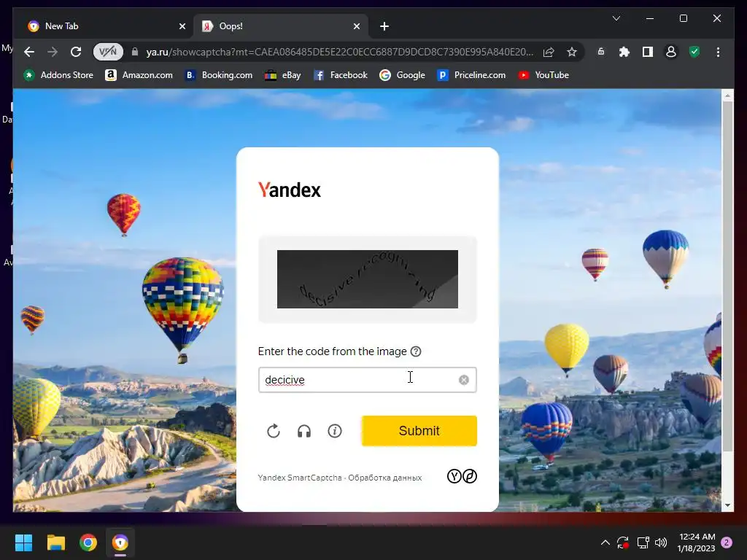
Task: Open Google bookmark
Action: coord(402,75)
